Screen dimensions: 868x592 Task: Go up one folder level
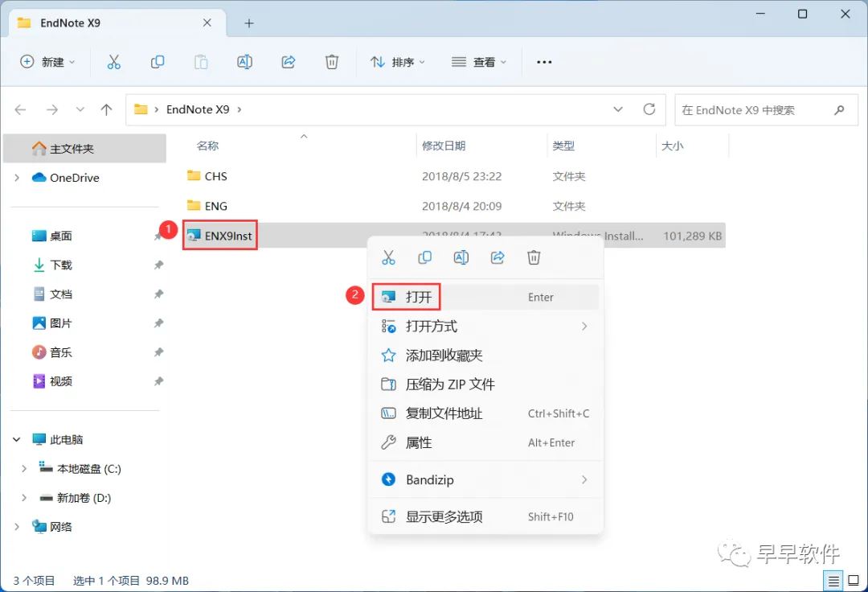106,109
